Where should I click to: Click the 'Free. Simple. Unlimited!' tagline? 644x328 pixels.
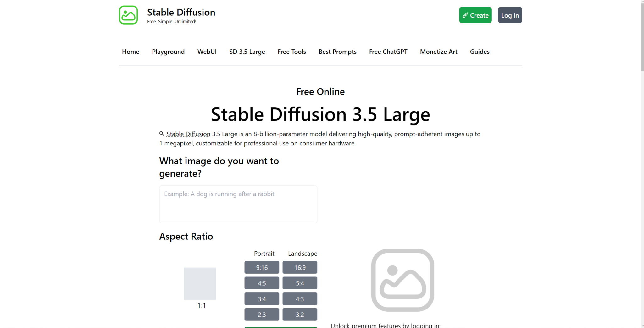click(172, 22)
